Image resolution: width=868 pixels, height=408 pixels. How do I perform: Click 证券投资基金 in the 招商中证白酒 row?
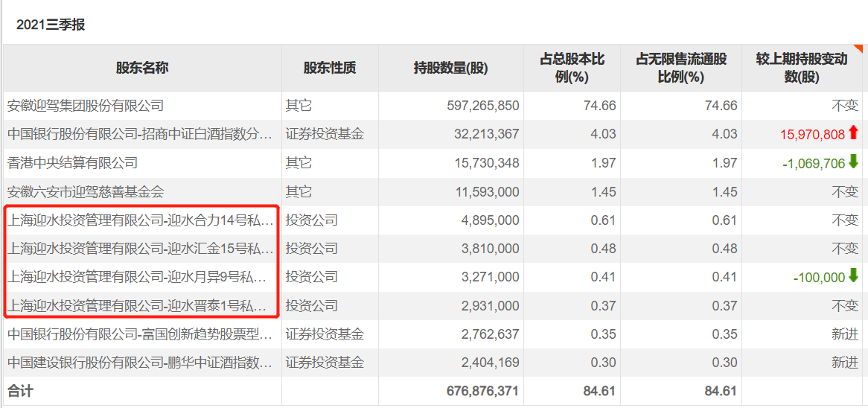pos(325,133)
